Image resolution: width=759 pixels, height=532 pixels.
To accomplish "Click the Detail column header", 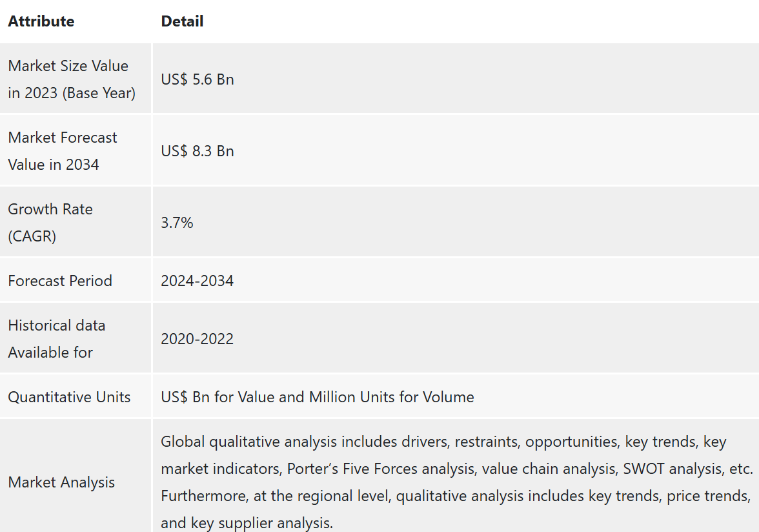I will point(182,21).
